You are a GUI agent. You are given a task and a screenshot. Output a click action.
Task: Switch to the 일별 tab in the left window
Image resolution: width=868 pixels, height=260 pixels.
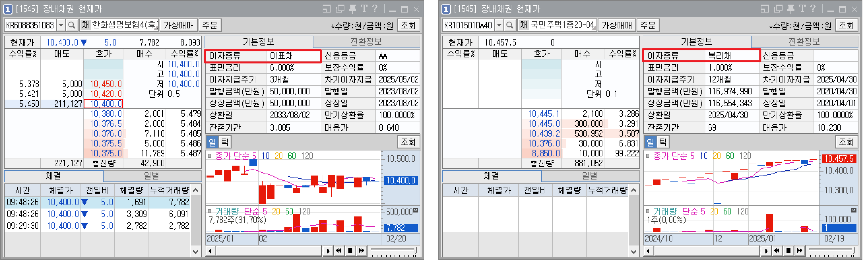(152, 176)
